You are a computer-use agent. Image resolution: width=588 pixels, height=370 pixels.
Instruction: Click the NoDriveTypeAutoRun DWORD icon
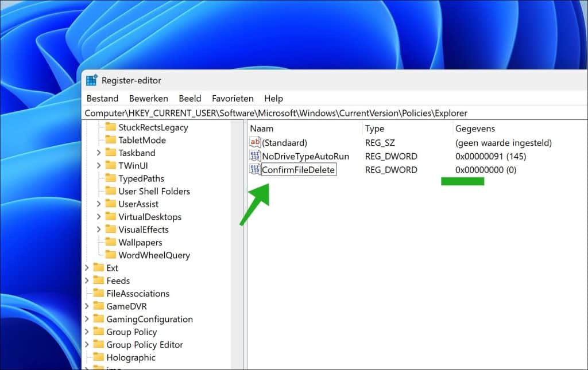pos(255,156)
